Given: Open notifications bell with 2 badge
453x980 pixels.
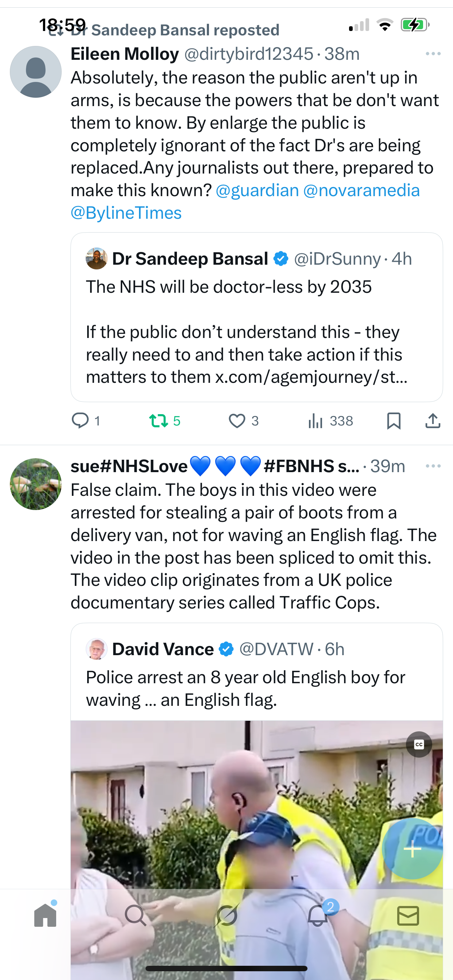Looking at the screenshot, I should coord(318,915).
